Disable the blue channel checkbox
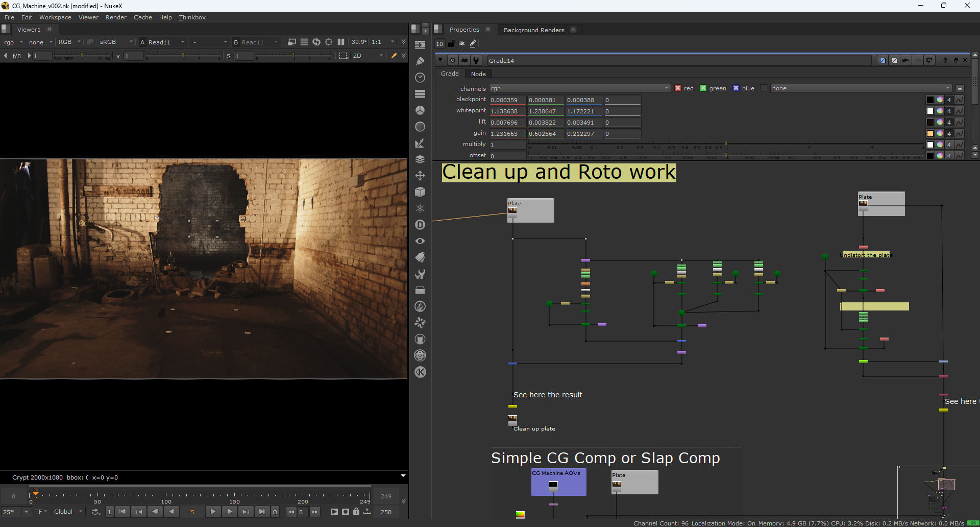This screenshot has height=527, width=980. [x=736, y=88]
